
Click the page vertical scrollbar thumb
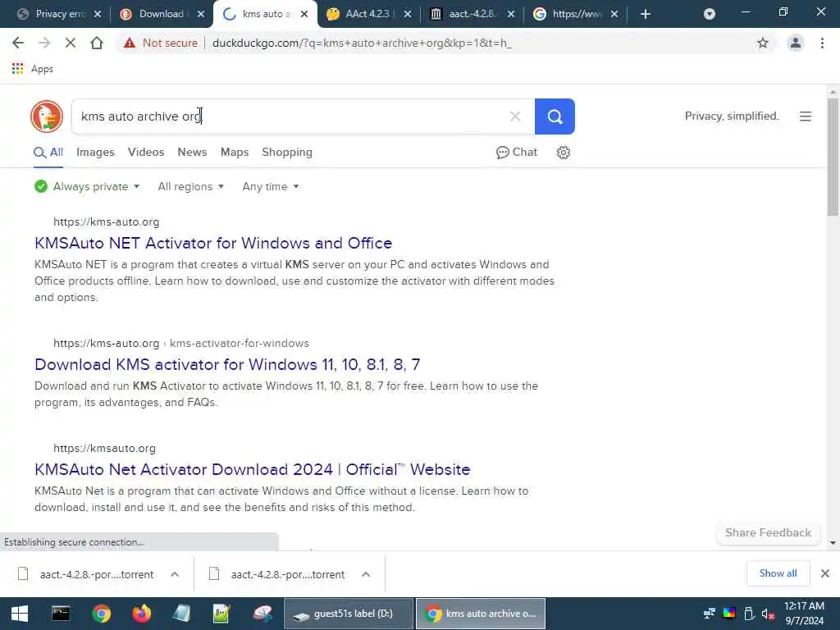[833, 157]
